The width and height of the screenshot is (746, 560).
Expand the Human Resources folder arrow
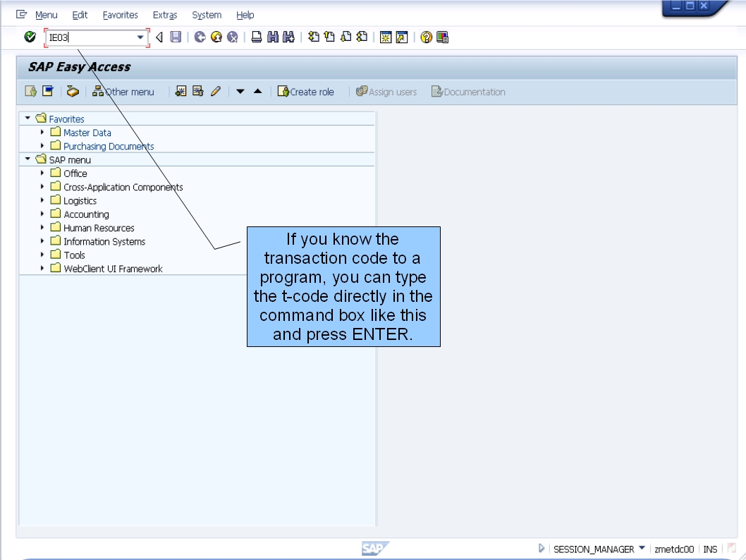pos(42,227)
